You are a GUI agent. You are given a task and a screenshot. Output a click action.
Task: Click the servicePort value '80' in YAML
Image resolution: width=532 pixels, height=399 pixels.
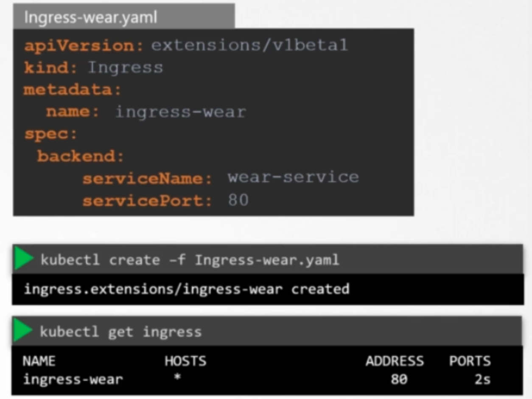click(x=238, y=199)
